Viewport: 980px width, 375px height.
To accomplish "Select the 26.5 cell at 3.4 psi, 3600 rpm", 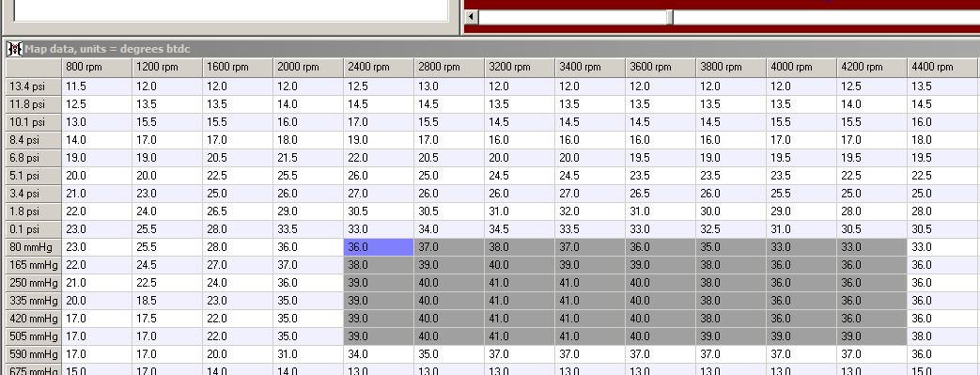I will (x=661, y=194).
